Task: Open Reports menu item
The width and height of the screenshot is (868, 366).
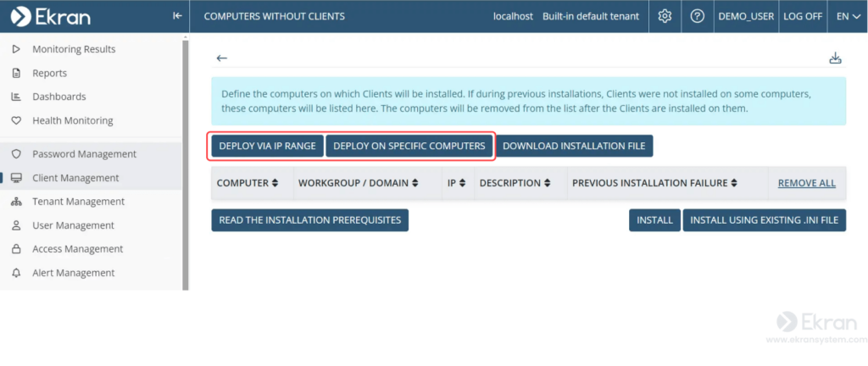Action: coord(50,73)
